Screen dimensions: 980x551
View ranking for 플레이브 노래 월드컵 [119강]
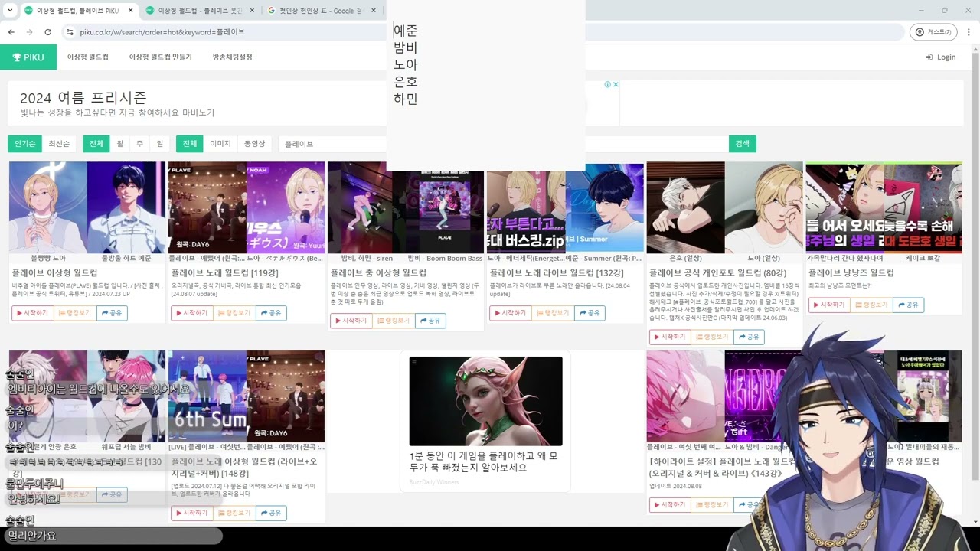click(x=235, y=313)
